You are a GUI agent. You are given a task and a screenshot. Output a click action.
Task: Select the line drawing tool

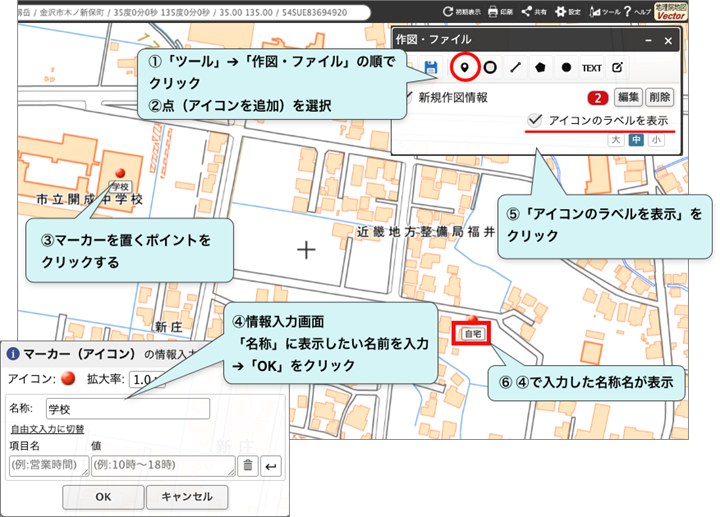point(515,67)
